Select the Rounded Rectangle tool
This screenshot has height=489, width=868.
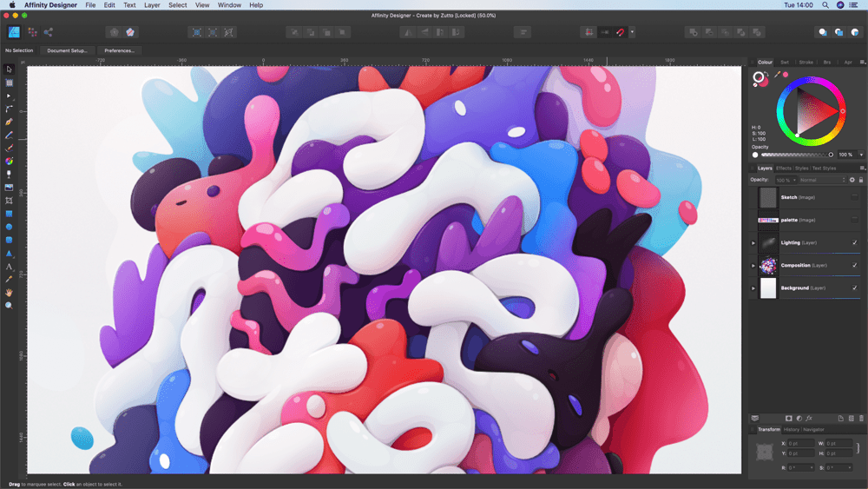click(9, 241)
